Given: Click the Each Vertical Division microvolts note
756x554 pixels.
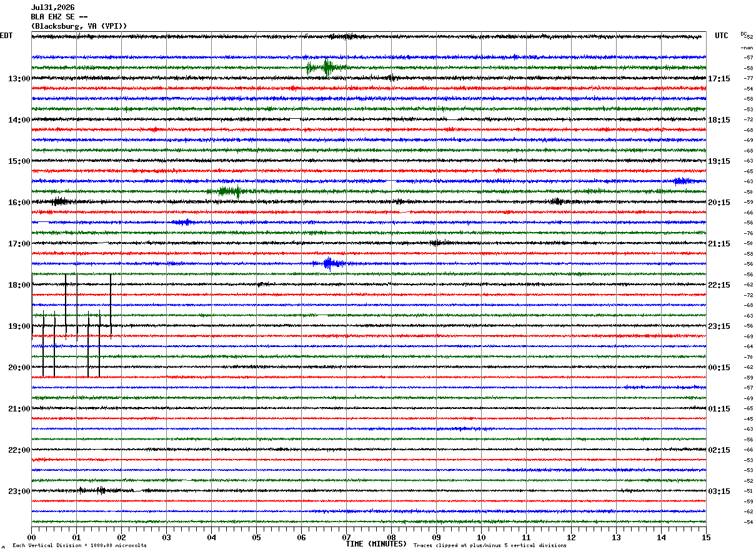Looking at the screenshot, I should click(x=79, y=545).
